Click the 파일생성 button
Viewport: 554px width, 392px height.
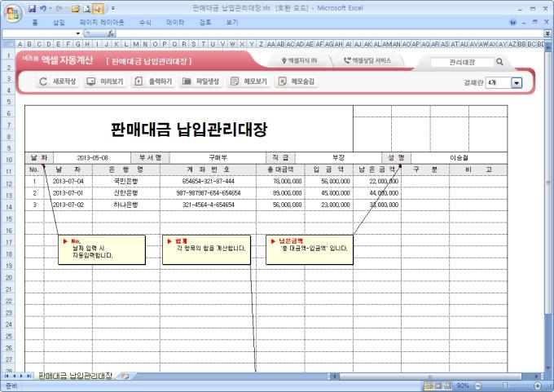tap(201, 81)
